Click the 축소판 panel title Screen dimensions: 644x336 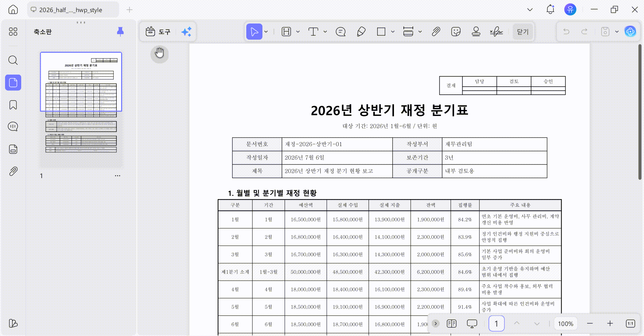tap(43, 32)
